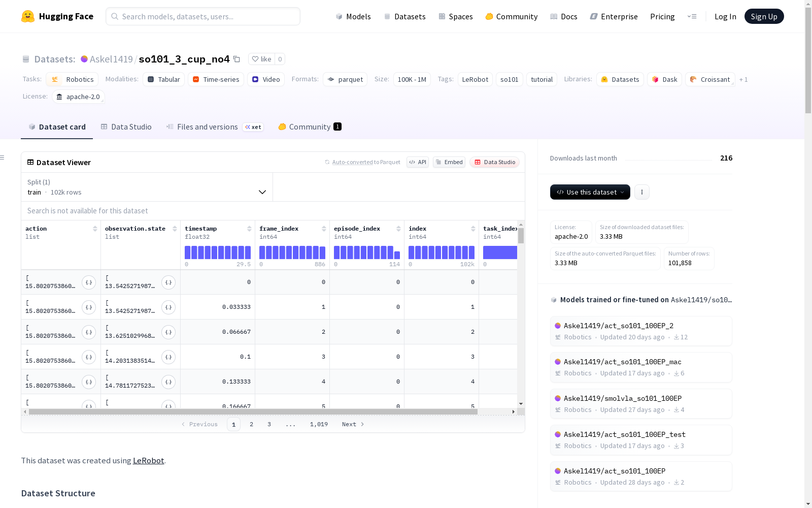
Task: Expand the Split train dropdown
Action: (147, 187)
